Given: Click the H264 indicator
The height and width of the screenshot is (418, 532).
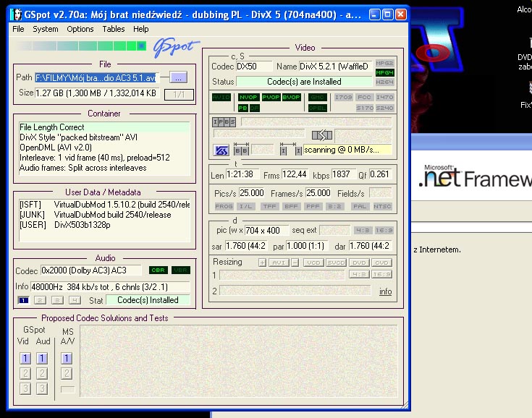Looking at the screenshot, I should pyautogui.click(x=384, y=82).
